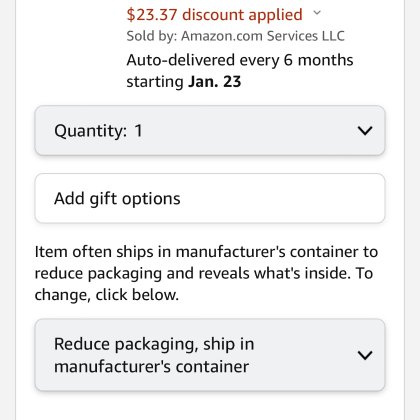Click the 'Item often ships' packaging notice
The image size is (420, 420).
[x=206, y=273]
